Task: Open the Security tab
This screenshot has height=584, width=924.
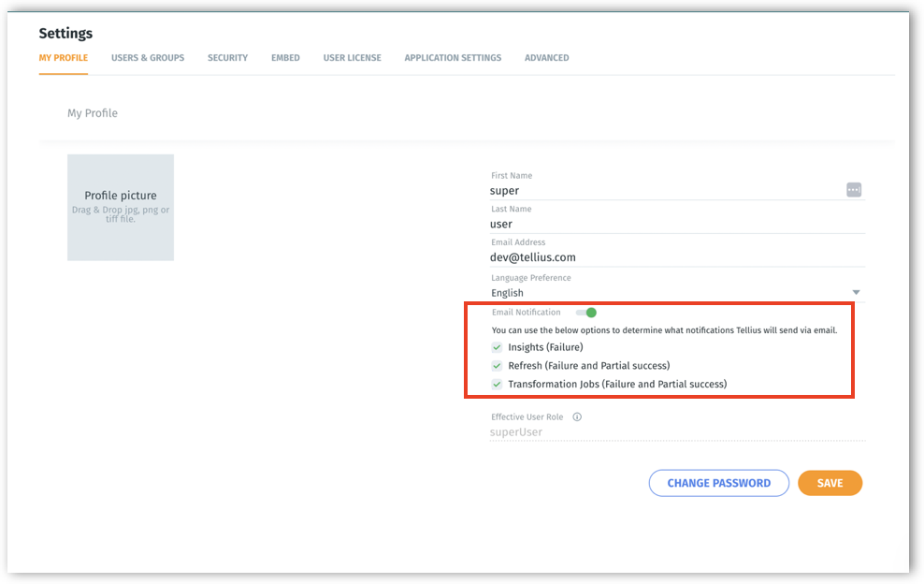Action: pyautogui.click(x=227, y=58)
